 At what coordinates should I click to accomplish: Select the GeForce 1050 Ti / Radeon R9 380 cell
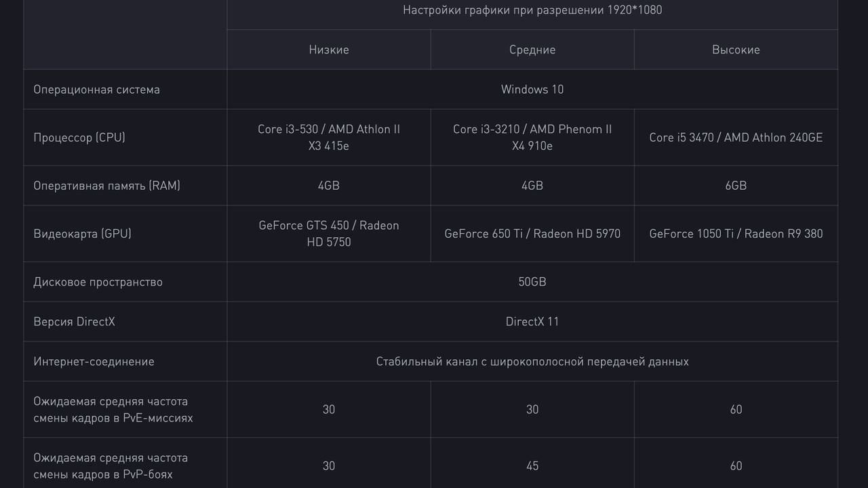click(736, 234)
